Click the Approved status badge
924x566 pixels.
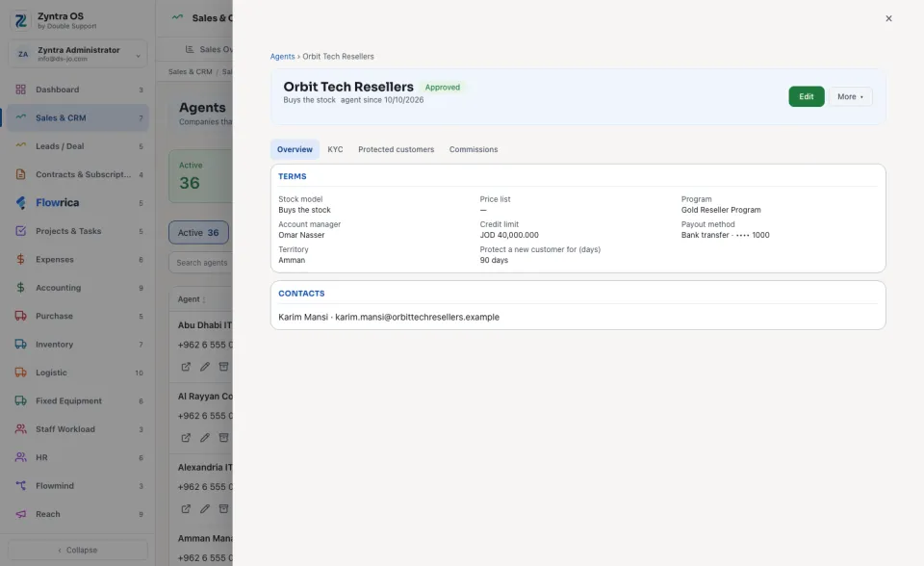[x=443, y=88]
